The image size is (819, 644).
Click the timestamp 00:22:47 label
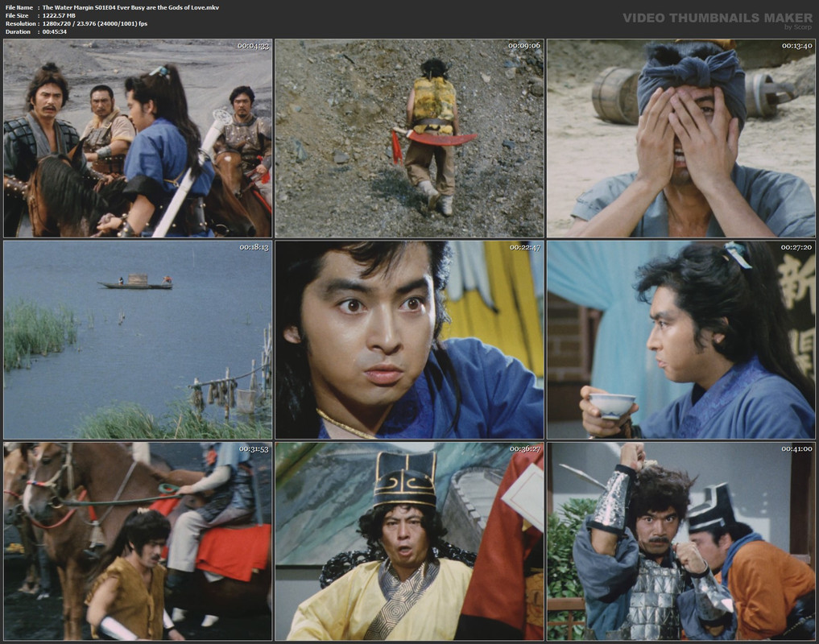point(525,248)
